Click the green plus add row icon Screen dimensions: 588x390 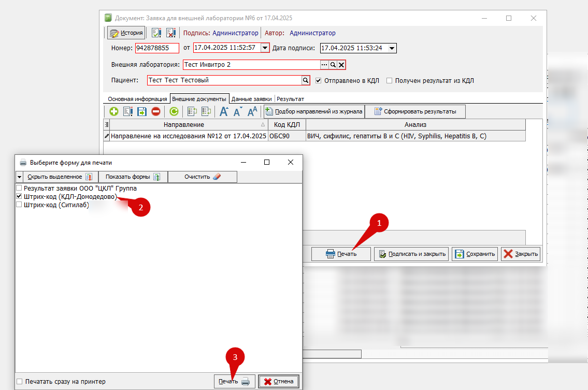pos(114,111)
